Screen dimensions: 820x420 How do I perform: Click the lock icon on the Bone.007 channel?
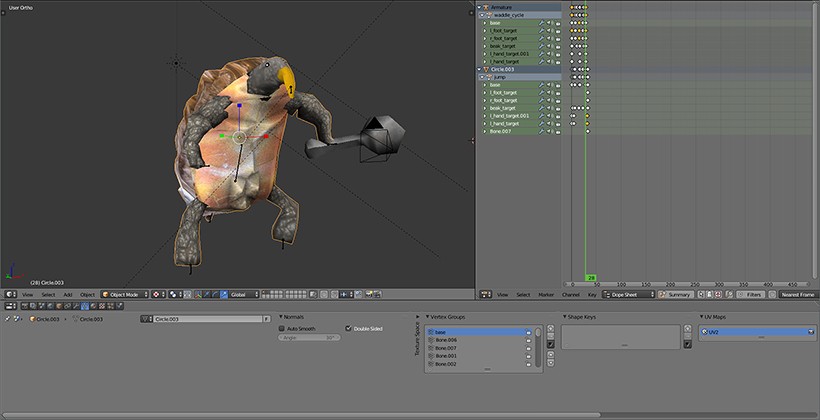pos(558,131)
